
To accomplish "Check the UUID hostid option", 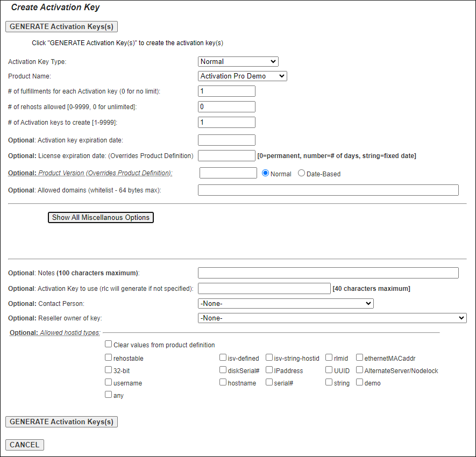I will pyautogui.click(x=328, y=370).
